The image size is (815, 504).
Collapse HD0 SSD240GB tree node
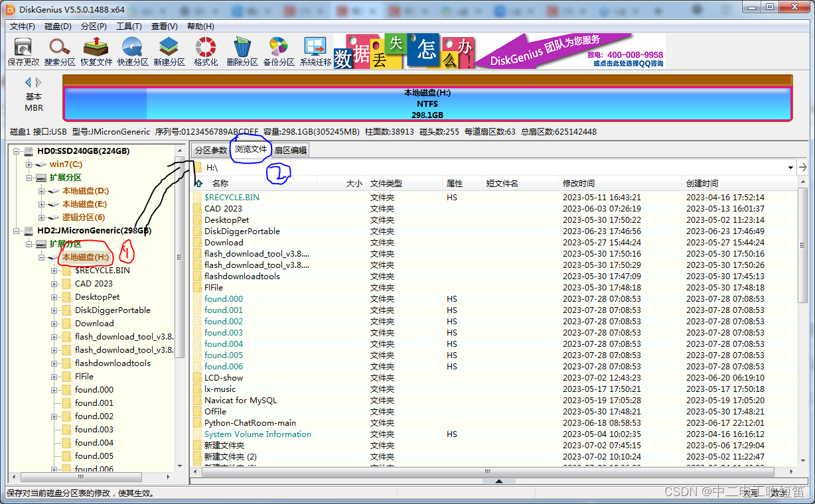pos(16,151)
